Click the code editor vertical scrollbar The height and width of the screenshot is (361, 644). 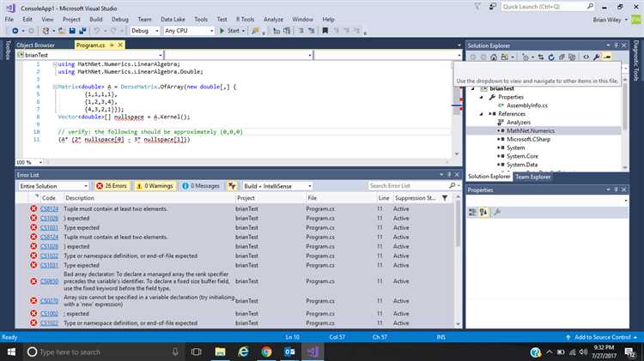tap(457, 109)
